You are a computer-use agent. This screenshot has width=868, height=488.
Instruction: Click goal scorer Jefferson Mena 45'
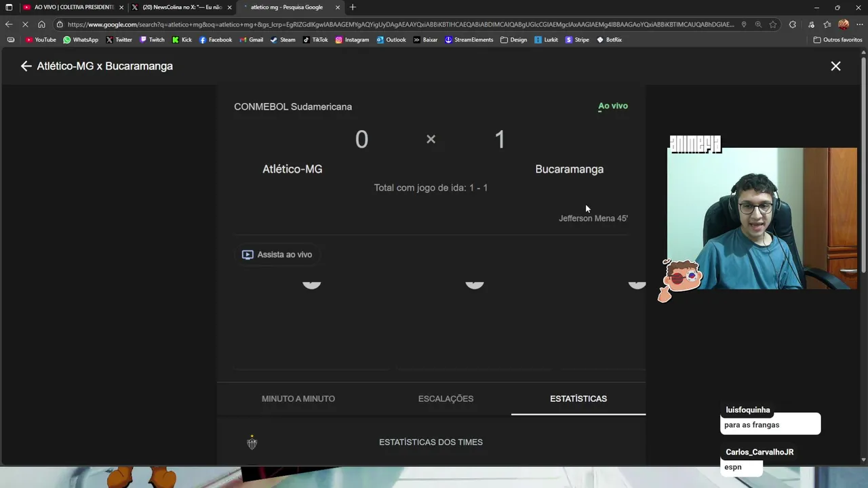pyautogui.click(x=593, y=218)
